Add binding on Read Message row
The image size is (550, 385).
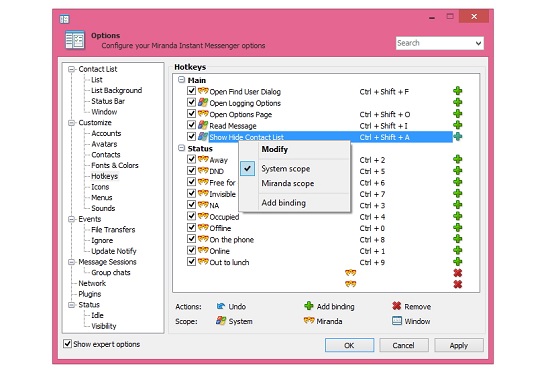pyautogui.click(x=457, y=125)
